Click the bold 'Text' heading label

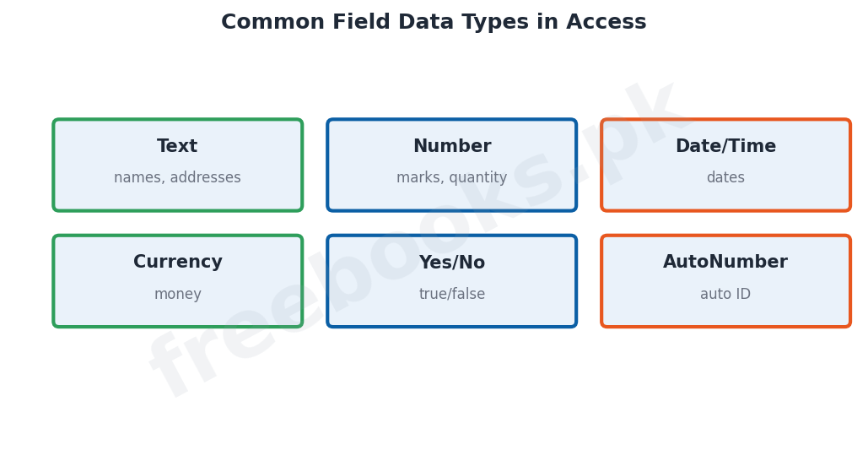(177, 146)
